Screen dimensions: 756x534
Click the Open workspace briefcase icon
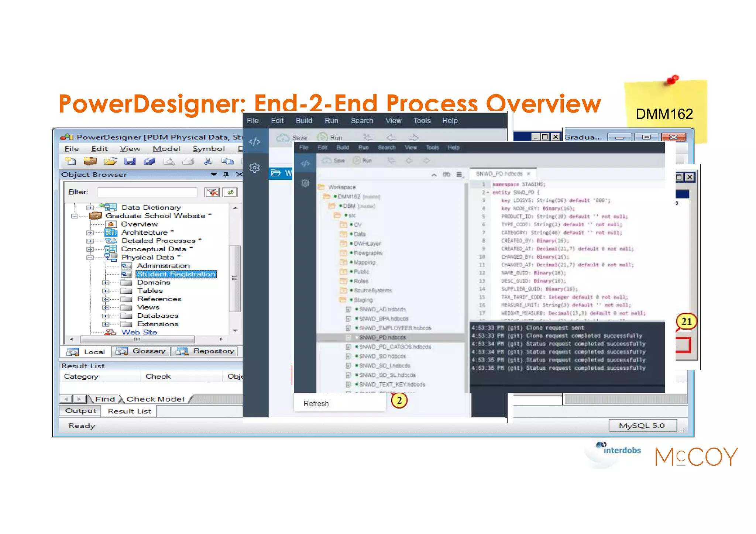[90, 161]
